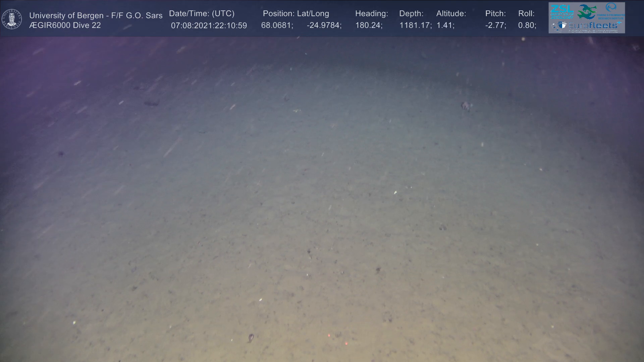The width and height of the screenshot is (644, 362).
Task: Click the ÆGIR6000 Dive 22 label
Action: [x=65, y=25]
